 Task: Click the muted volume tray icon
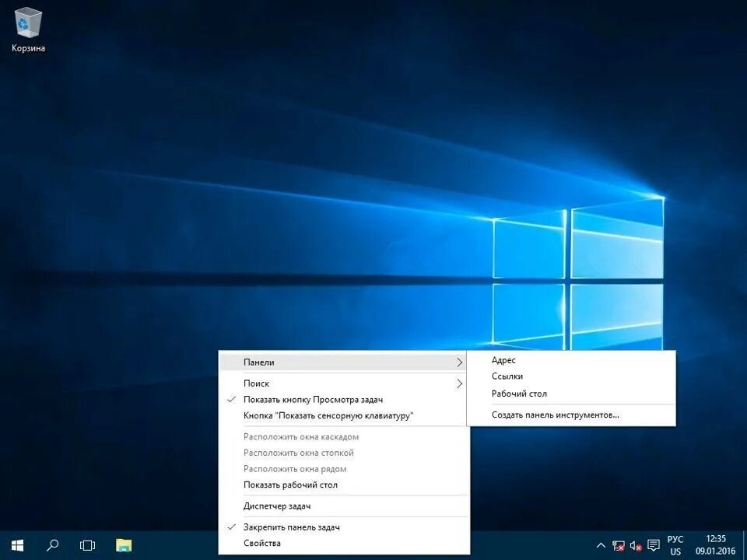tap(636, 545)
